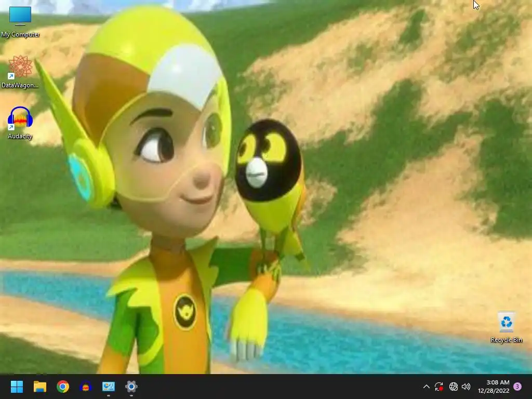Open Settings gear in the taskbar
This screenshot has width=532, height=399.
click(131, 387)
